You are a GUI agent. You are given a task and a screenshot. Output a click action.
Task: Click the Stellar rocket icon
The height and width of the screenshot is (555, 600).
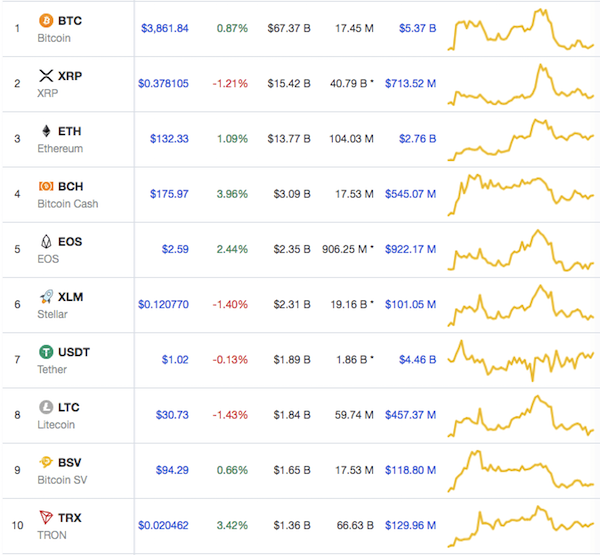click(x=45, y=297)
